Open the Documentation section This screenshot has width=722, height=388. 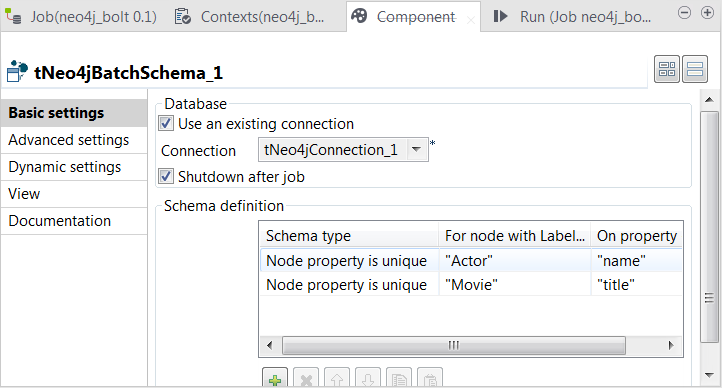tap(74, 221)
